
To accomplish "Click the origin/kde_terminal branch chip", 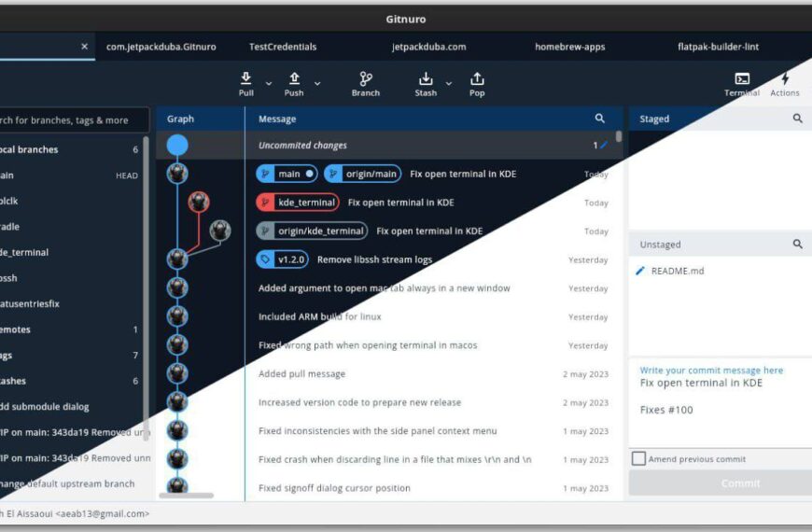I will (313, 231).
